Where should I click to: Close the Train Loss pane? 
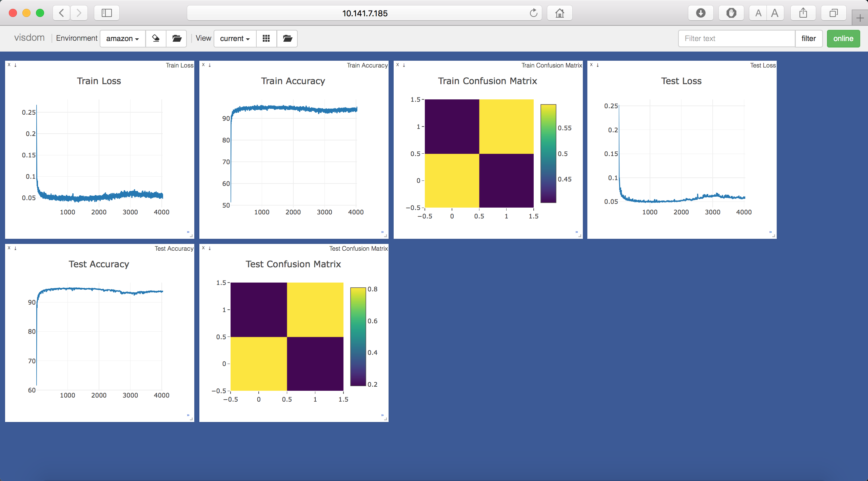coord(9,65)
